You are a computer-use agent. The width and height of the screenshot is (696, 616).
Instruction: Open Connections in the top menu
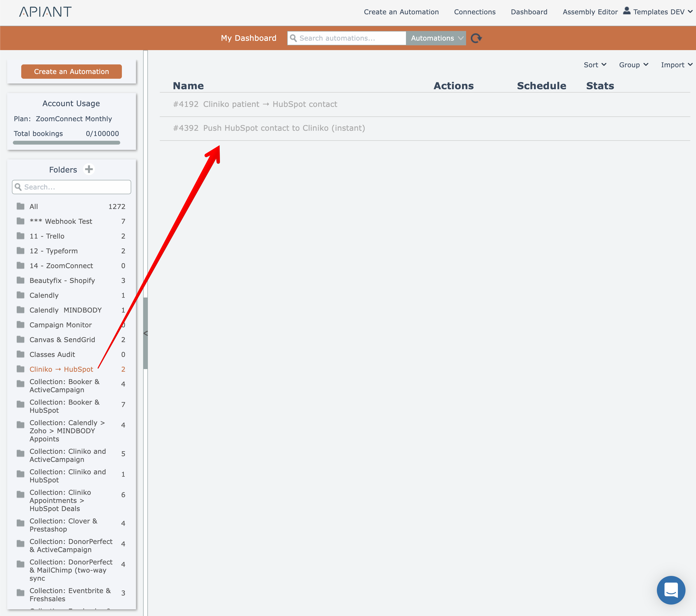click(475, 12)
